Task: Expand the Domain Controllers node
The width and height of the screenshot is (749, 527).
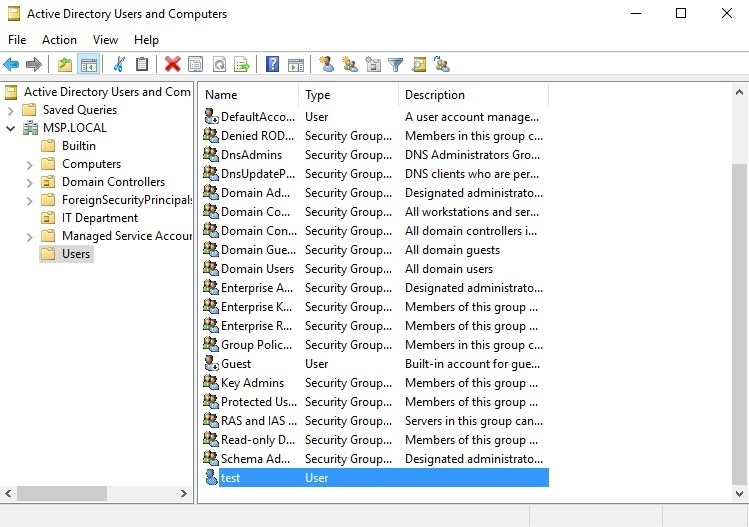Action: coord(30,182)
